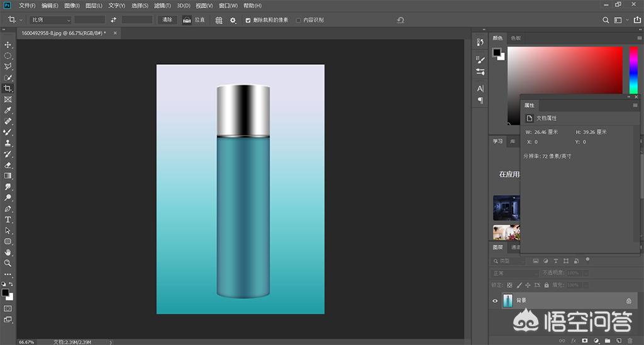
Task: Open the 滤镜(T) menu
Action: [162, 6]
